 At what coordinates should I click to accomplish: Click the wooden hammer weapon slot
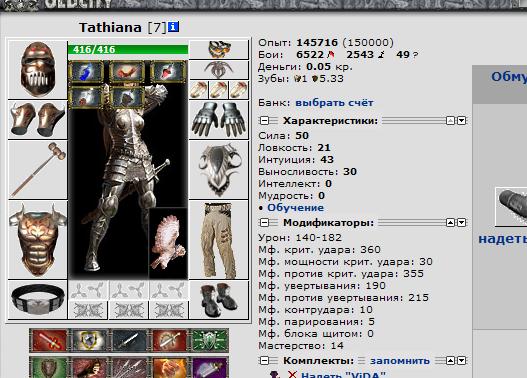click(38, 170)
